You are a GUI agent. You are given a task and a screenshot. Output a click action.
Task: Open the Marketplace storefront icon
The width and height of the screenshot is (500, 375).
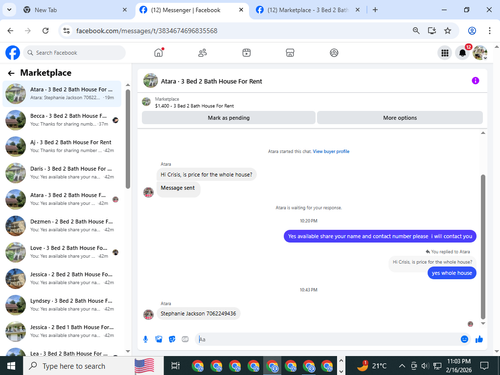point(290,53)
